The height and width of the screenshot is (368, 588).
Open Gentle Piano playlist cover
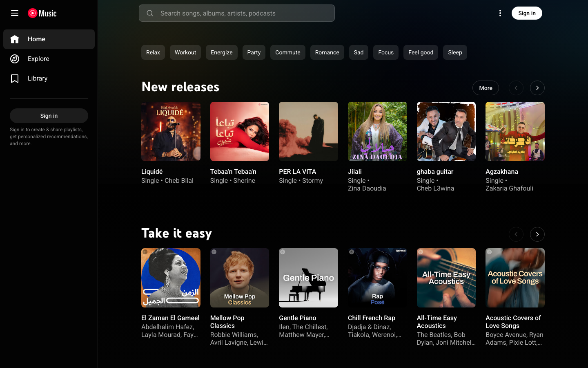coord(308,278)
